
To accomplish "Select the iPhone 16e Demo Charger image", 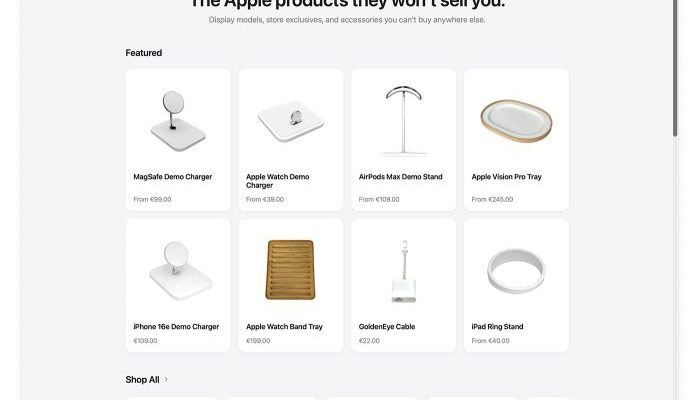I will point(180,271).
